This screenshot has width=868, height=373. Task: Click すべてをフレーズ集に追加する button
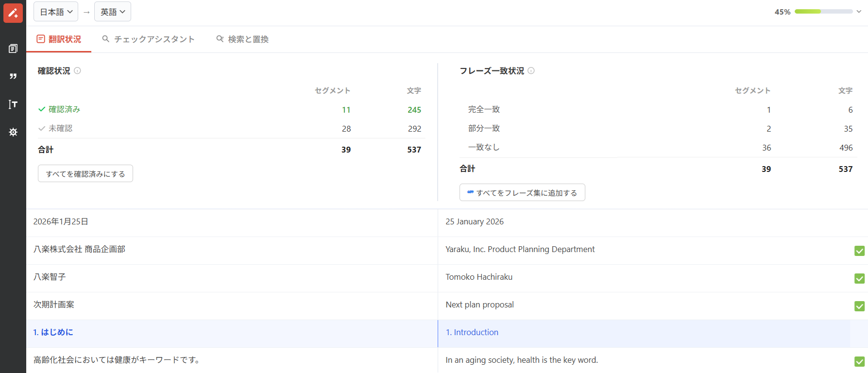pos(522,192)
